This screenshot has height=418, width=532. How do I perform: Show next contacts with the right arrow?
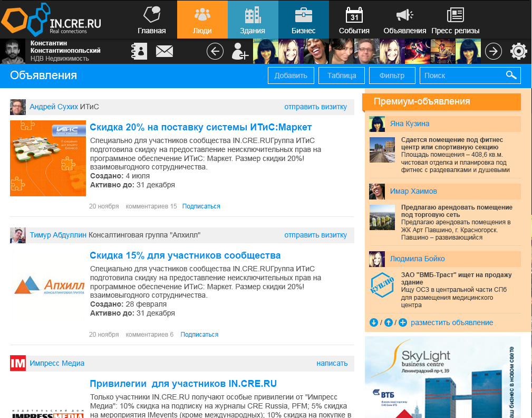point(494,52)
